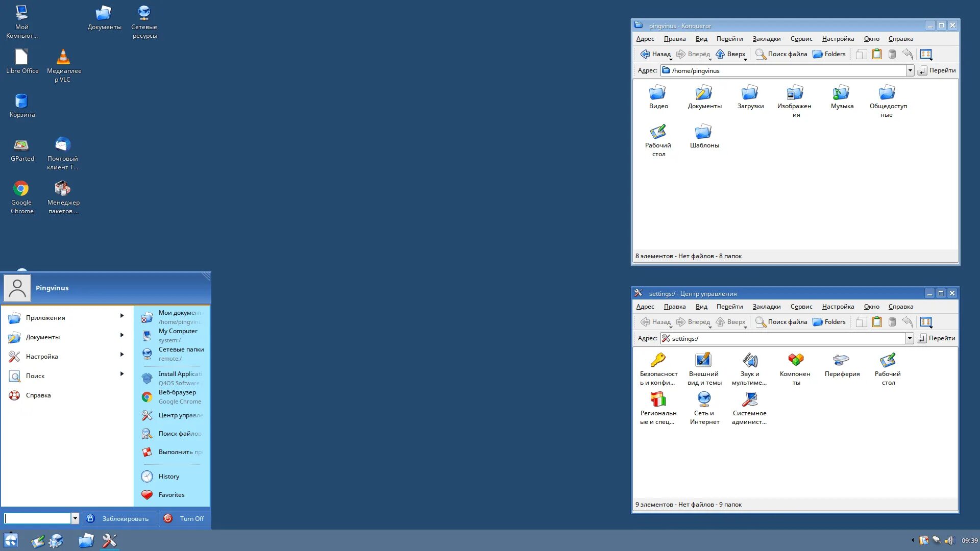Open the VLC media player desktop icon

click(63, 58)
